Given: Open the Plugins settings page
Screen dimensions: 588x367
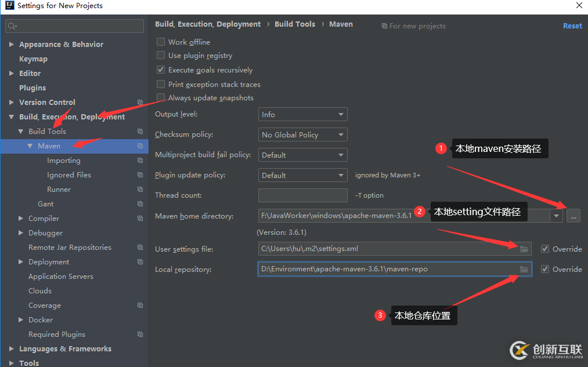Looking at the screenshot, I should (33, 88).
